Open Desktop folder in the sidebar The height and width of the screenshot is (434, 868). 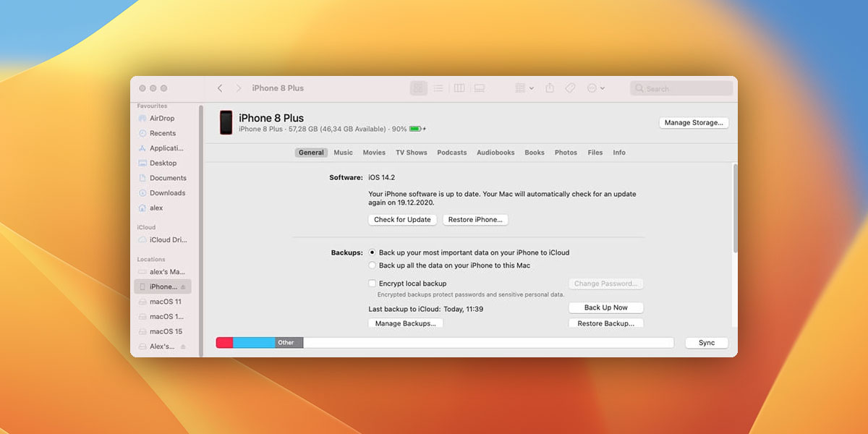click(x=162, y=163)
